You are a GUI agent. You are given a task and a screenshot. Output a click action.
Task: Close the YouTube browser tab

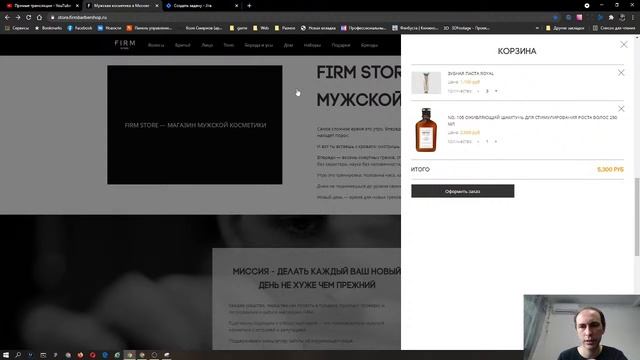coord(77,6)
